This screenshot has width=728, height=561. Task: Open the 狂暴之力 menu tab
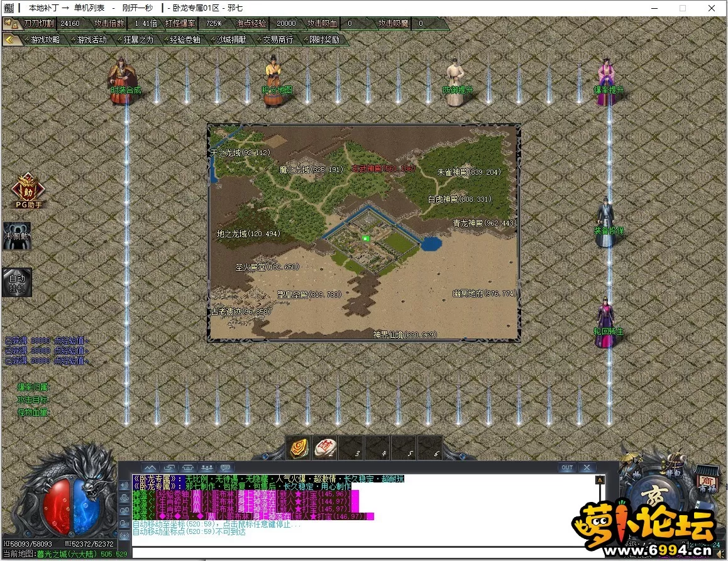point(138,40)
